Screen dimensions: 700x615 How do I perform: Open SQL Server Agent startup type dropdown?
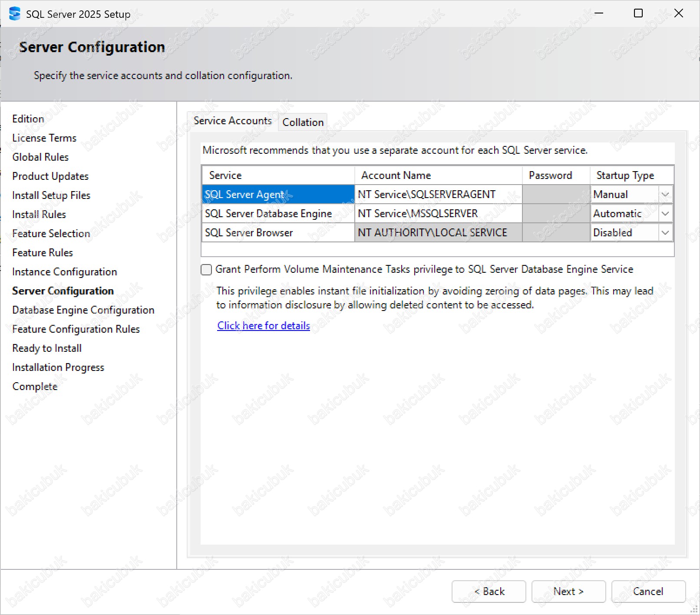click(x=665, y=195)
